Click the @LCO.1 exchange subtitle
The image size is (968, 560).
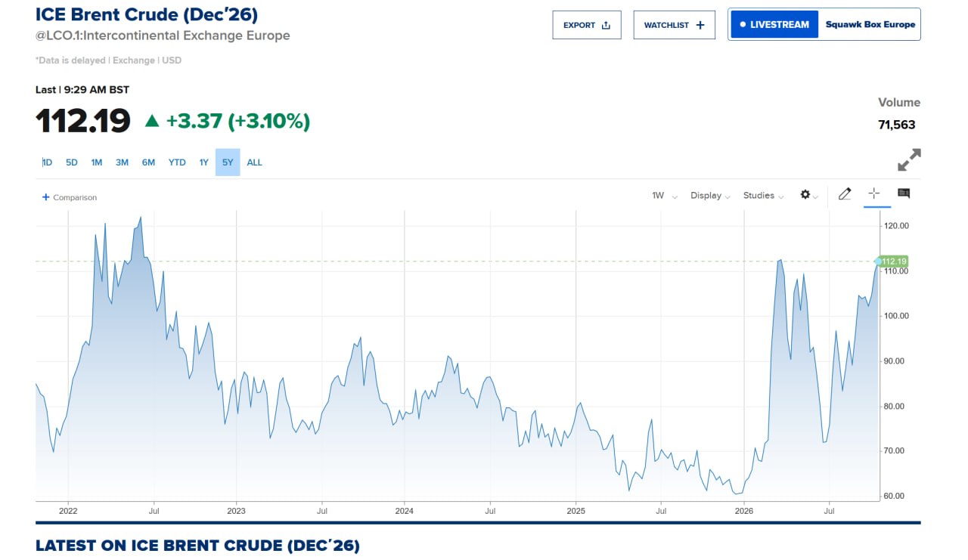point(163,36)
